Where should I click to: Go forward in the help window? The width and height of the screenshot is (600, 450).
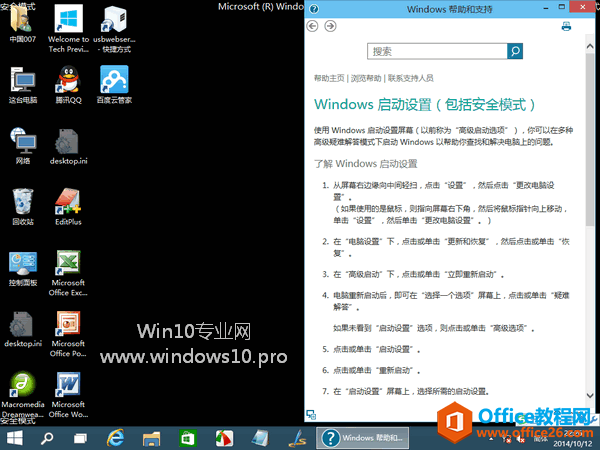(x=330, y=26)
